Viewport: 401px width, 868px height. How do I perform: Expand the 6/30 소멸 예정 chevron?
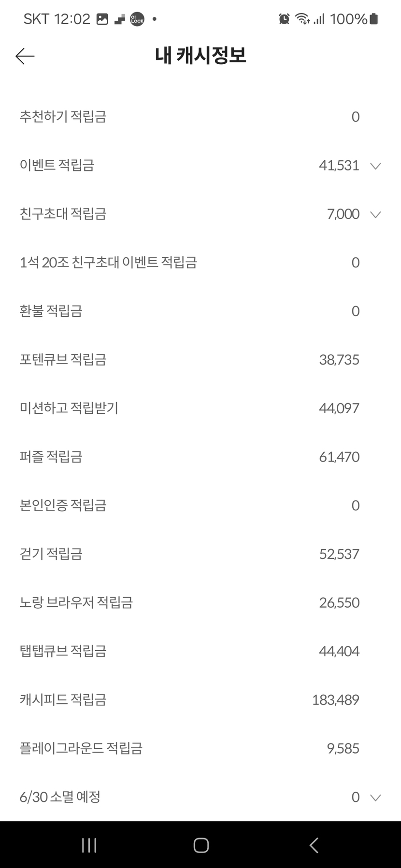pos(375,798)
